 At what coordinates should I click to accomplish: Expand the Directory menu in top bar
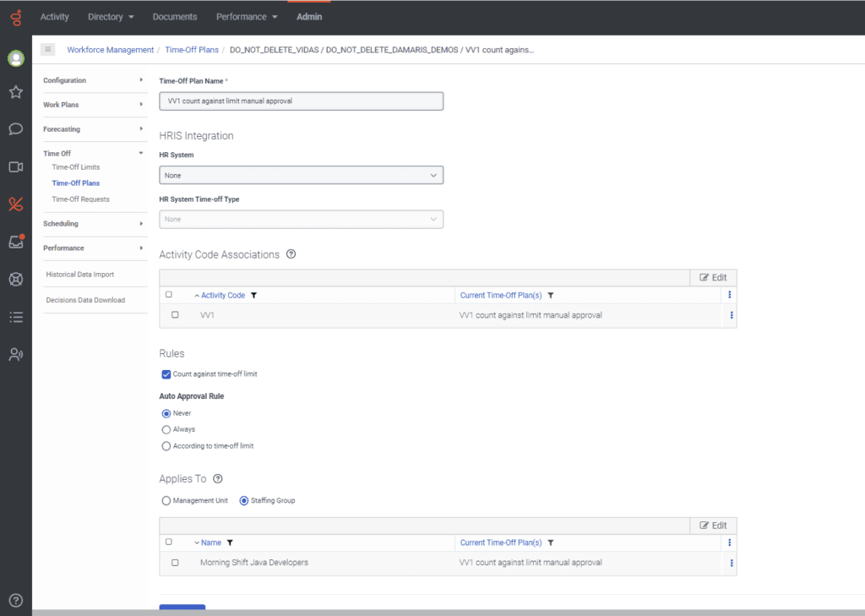click(x=111, y=17)
